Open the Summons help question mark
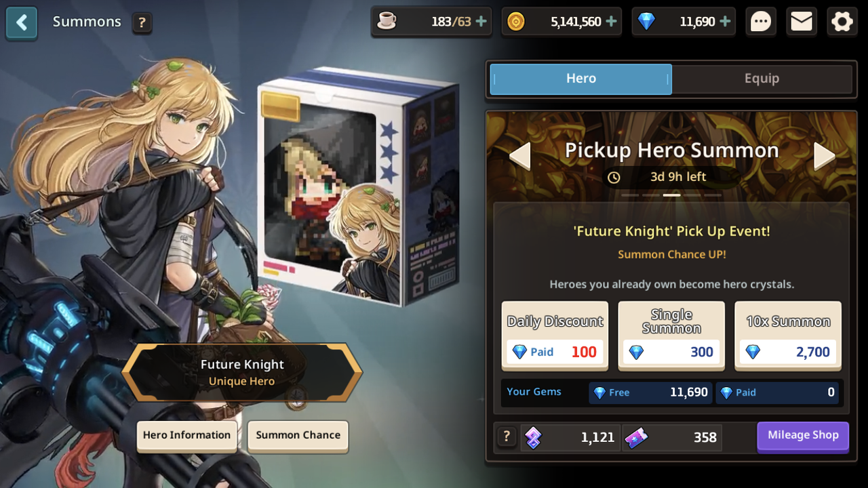The width and height of the screenshot is (868, 488). (141, 23)
